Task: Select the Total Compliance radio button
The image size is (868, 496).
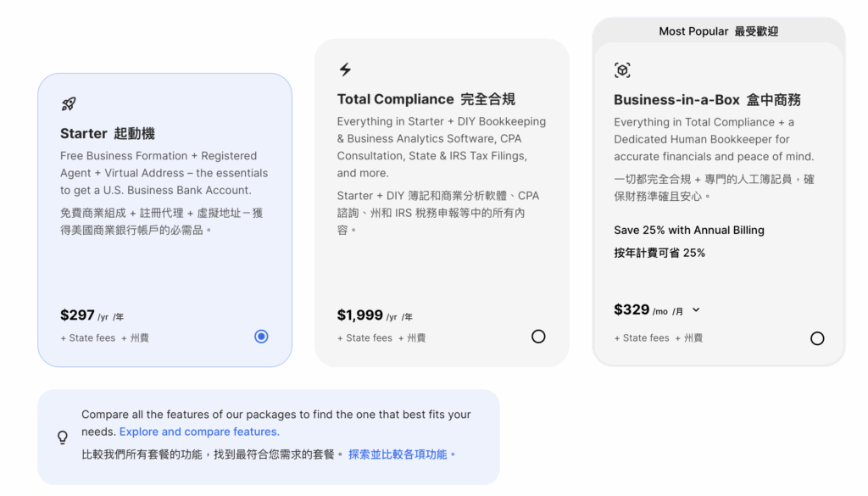Action: pos(538,337)
